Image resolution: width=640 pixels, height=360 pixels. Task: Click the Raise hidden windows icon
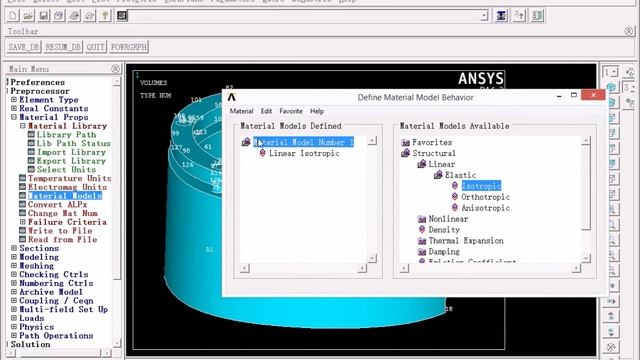tap(501, 16)
